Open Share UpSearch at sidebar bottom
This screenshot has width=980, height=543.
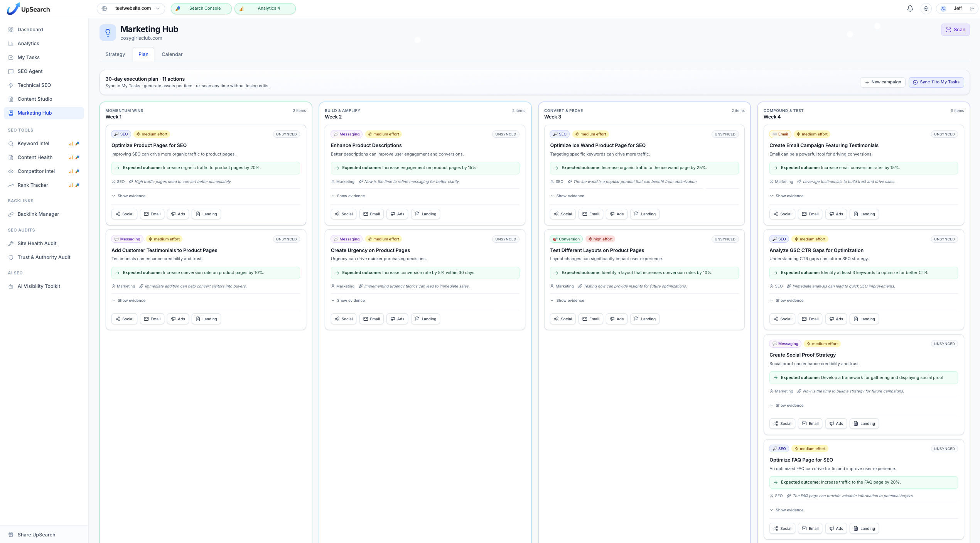[36, 535]
